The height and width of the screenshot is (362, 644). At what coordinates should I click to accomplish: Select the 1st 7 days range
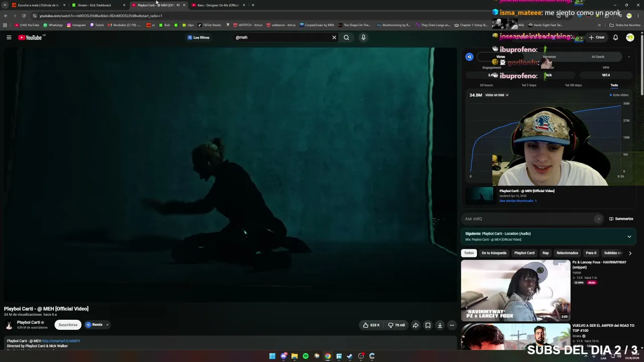point(529,85)
